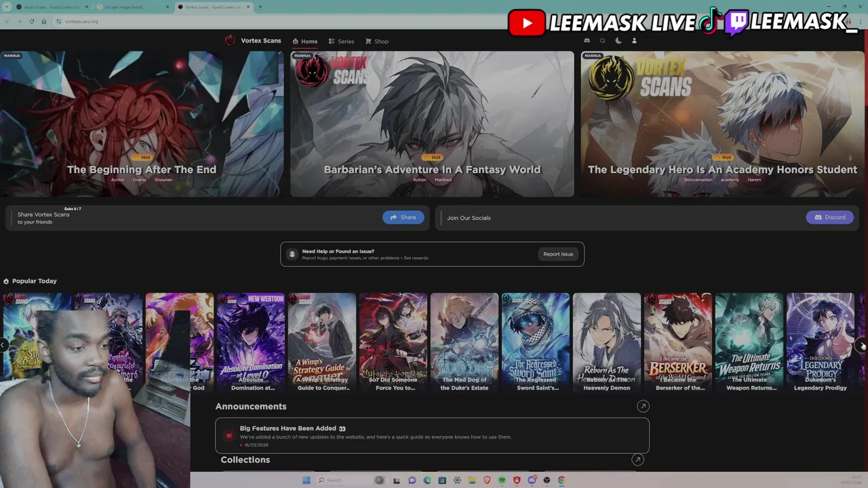
Task: Close the Asura Scans browser tab
Action: (x=87, y=7)
